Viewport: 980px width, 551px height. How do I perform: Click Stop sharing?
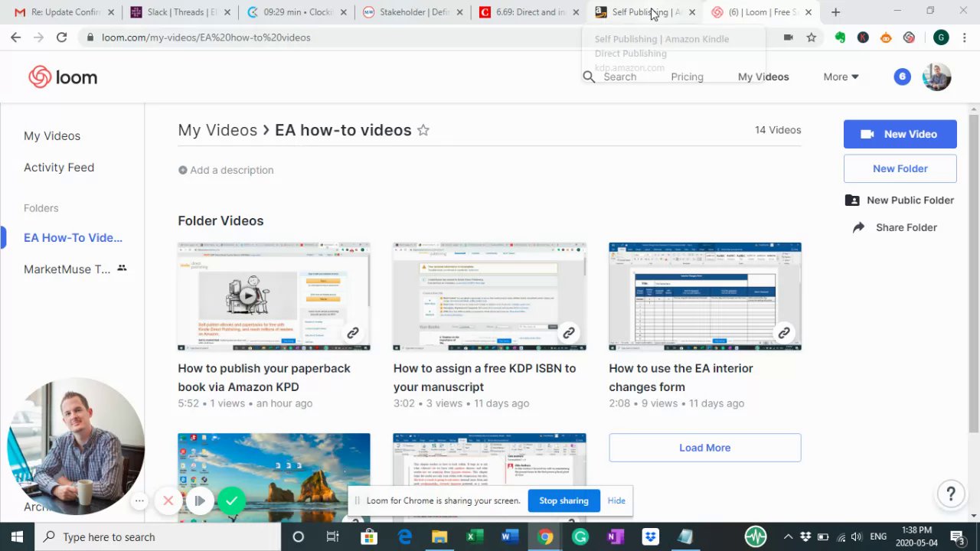(x=563, y=500)
